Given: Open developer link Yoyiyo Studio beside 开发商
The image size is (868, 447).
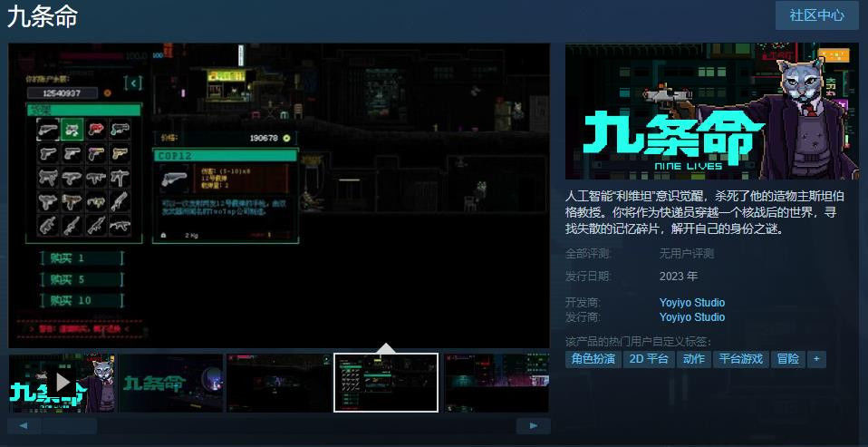Looking at the screenshot, I should click(x=692, y=303).
